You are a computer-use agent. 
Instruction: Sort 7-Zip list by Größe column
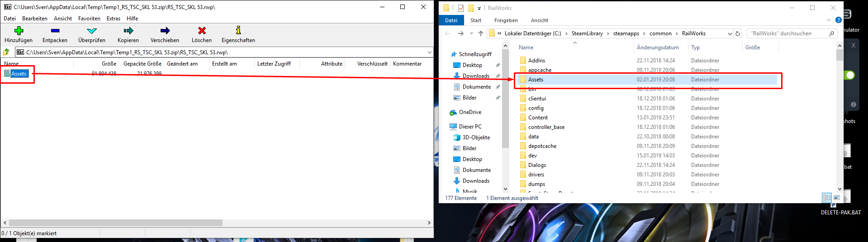pyautogui.click(x=109, y=64)
